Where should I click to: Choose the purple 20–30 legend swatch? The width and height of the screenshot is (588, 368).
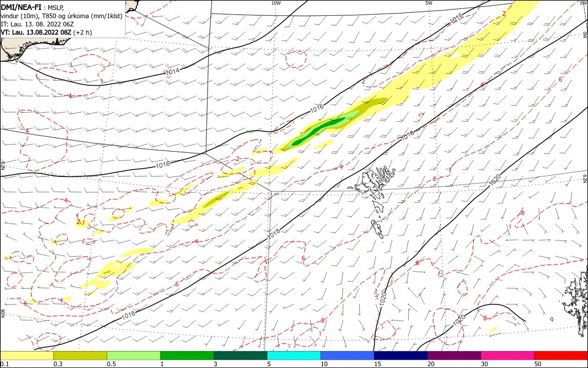pos(454,356)
